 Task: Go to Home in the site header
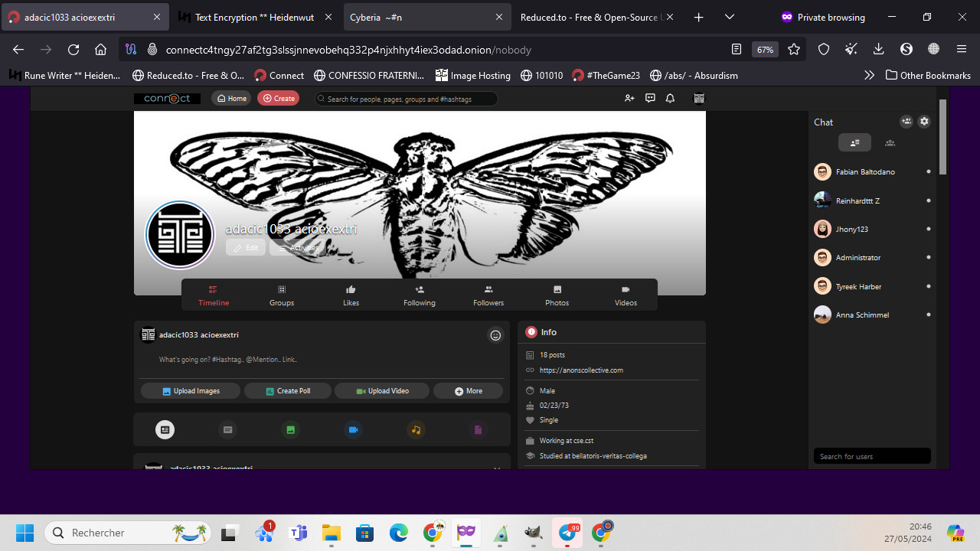tap(231, 98)
